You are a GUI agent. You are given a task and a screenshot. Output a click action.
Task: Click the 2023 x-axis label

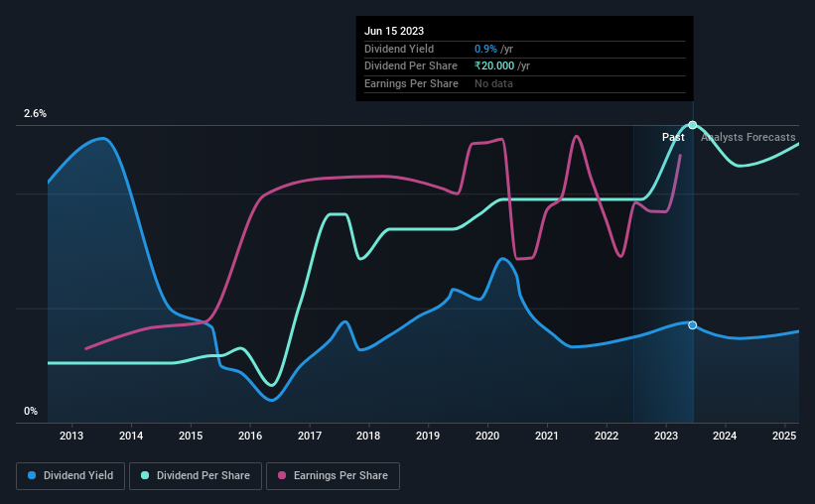click(666, 436)
